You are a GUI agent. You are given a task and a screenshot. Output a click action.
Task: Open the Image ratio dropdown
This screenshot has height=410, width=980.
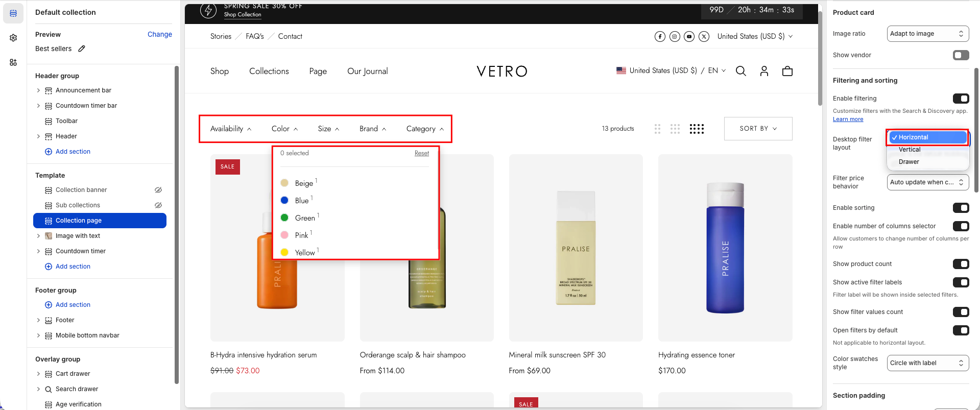[927, 34]
